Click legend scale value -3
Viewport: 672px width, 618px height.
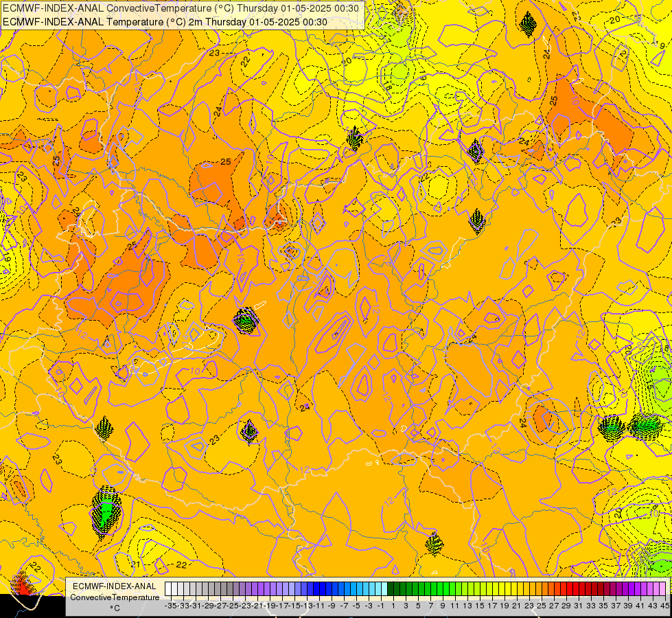tap(369, 606)
